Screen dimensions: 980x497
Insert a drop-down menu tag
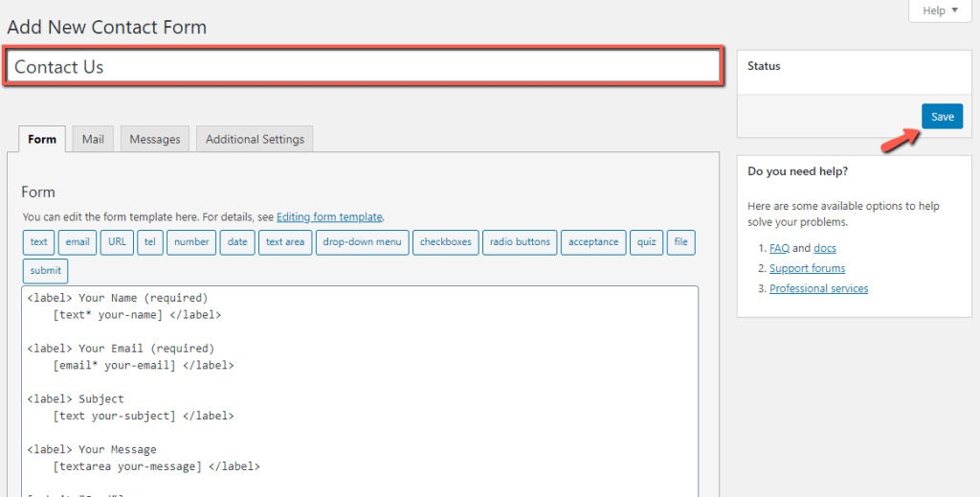pos(362,242)
